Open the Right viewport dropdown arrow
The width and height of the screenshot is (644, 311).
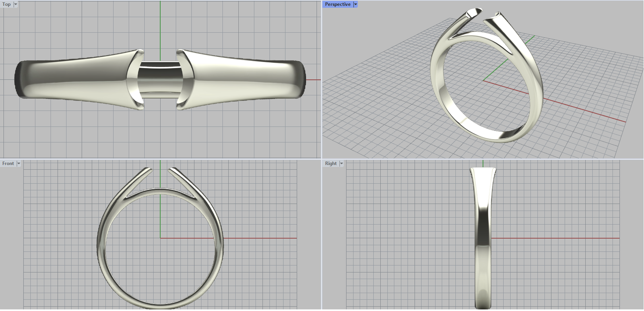(x=341, y=164)
